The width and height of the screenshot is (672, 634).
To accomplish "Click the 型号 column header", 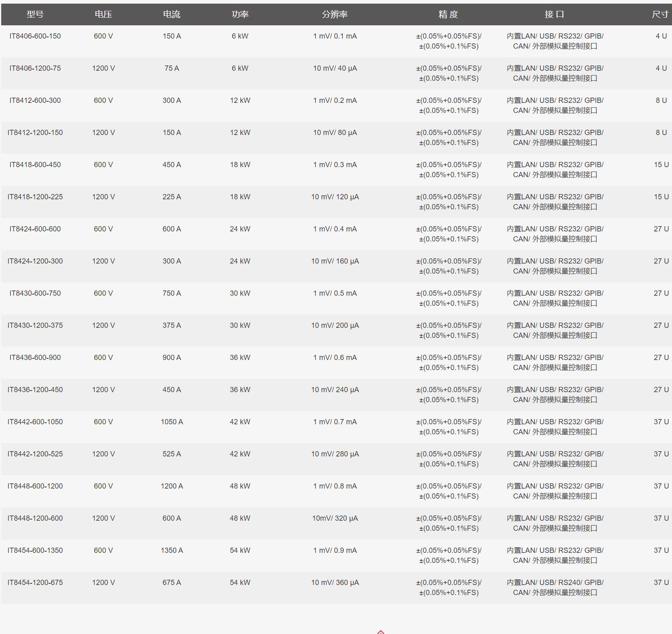I will point(35,14).
